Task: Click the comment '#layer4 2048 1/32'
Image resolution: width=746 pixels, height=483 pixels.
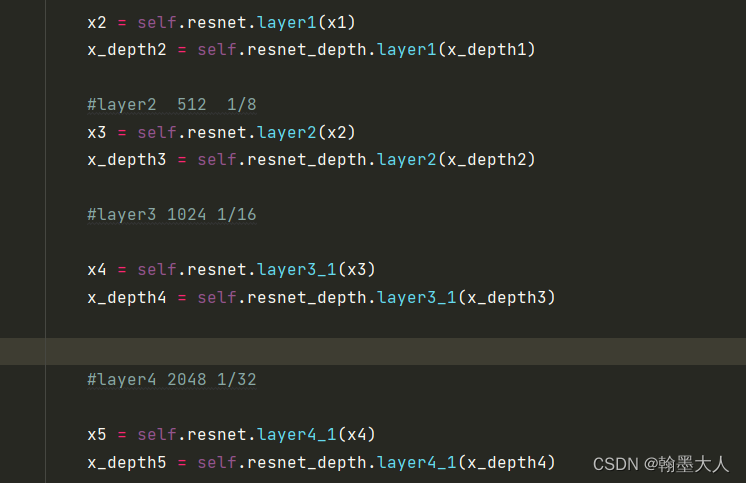Action: click(172, 380)
